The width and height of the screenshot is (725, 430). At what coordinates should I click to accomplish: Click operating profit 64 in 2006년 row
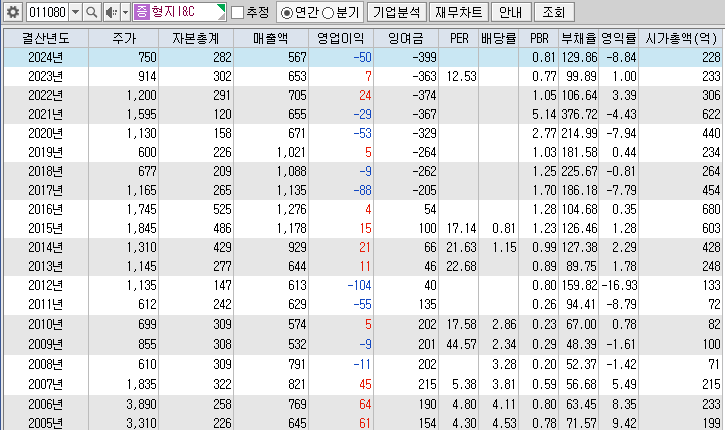coord(365,404)
